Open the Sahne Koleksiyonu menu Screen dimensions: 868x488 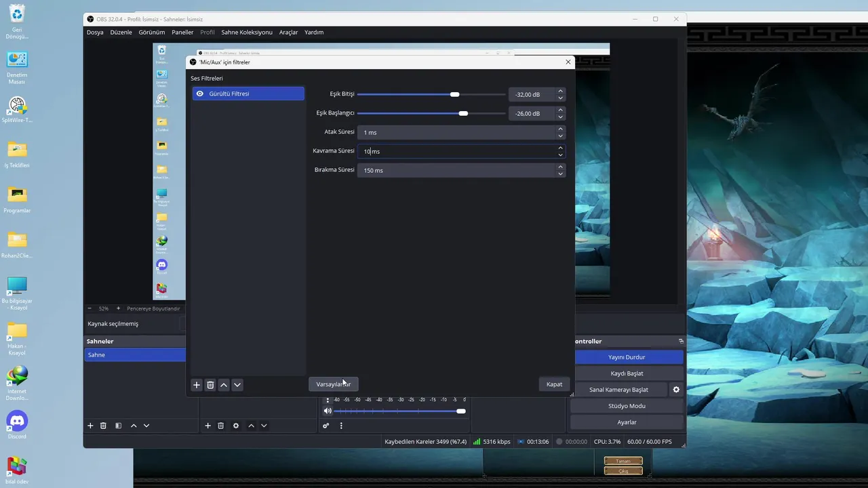pos(247,32)
